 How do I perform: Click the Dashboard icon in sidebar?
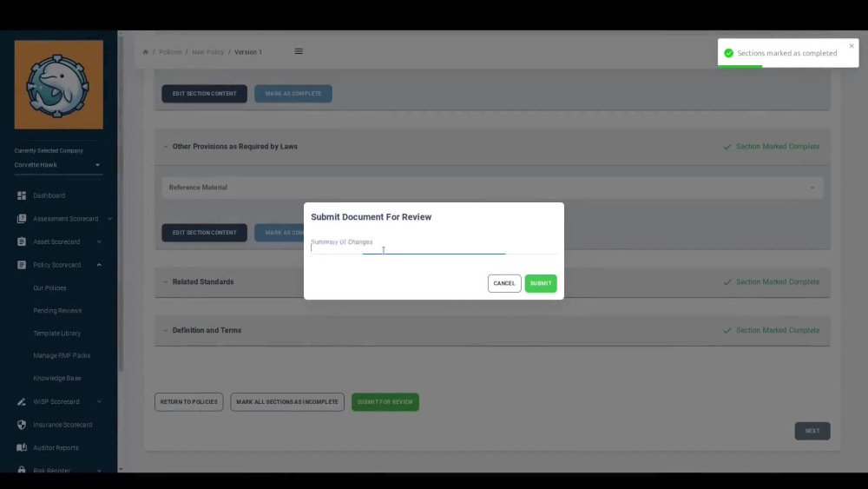tap(22, 195)
